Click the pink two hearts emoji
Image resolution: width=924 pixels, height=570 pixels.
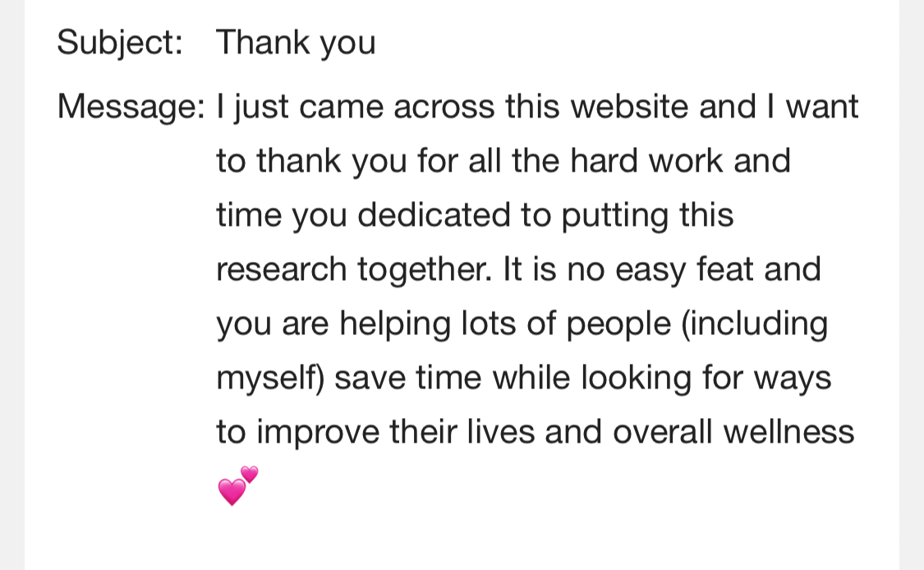tap(238, 485)
